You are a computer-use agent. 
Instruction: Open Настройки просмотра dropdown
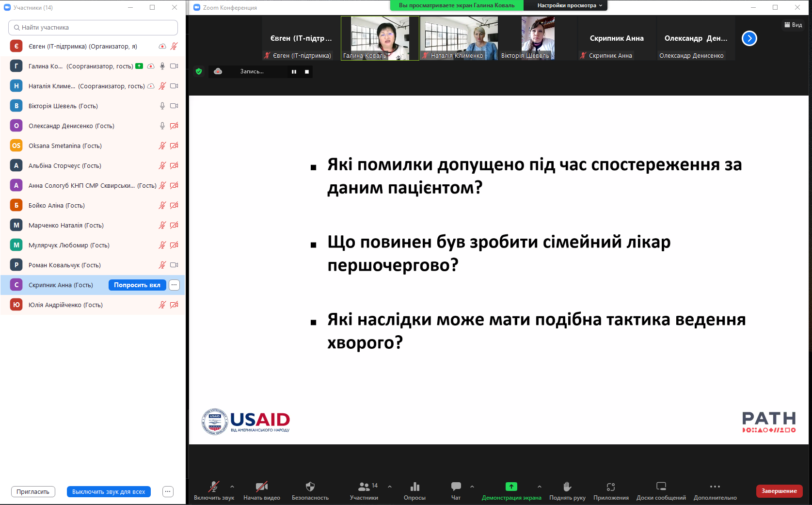[569, 5]
